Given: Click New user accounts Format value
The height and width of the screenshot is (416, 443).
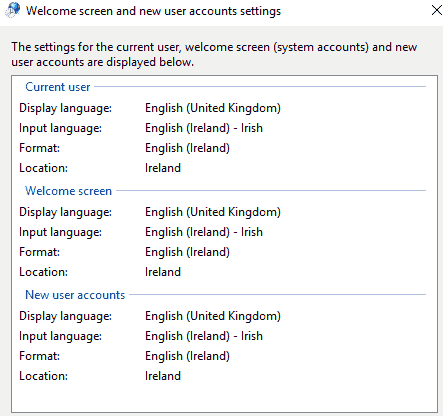Looking at the screenshot, I should pos(187,356).
